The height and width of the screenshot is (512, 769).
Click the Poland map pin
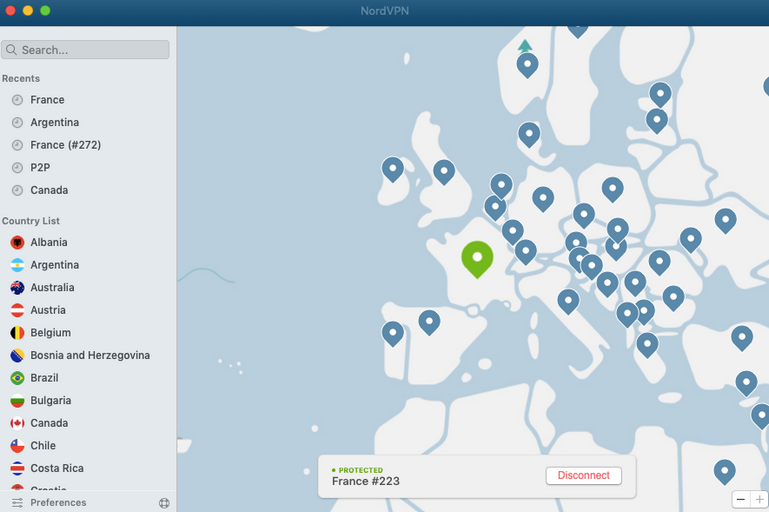coord(613,189)
